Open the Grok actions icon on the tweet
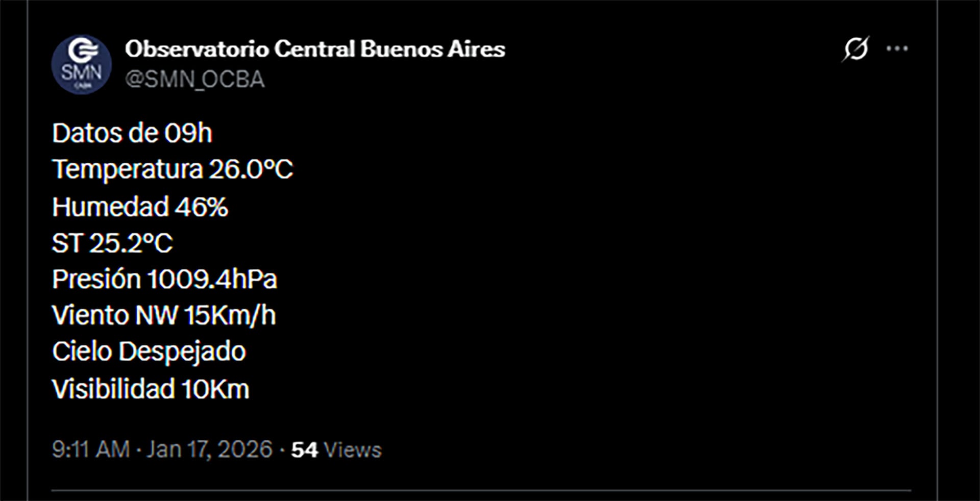 coord(856,48)
